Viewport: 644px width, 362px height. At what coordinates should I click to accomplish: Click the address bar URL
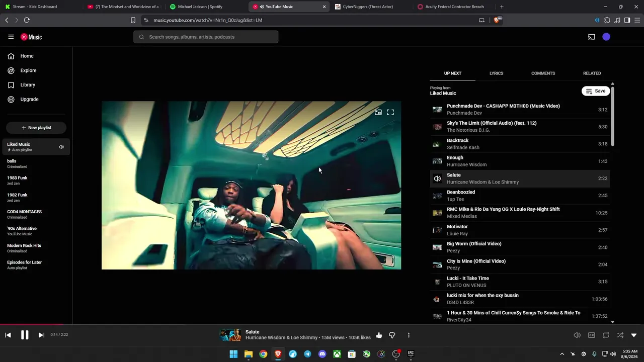pos(208,20)
